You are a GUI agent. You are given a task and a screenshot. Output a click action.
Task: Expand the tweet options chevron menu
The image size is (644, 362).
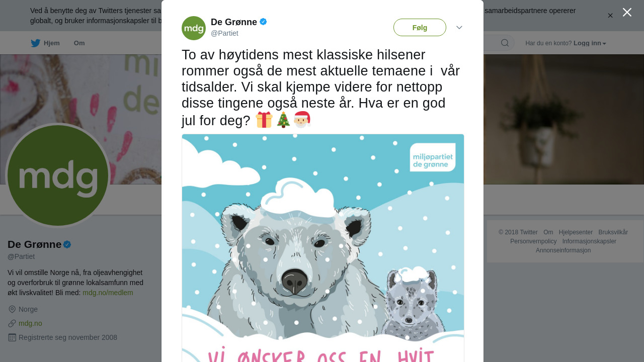click(x=459, y=28)
